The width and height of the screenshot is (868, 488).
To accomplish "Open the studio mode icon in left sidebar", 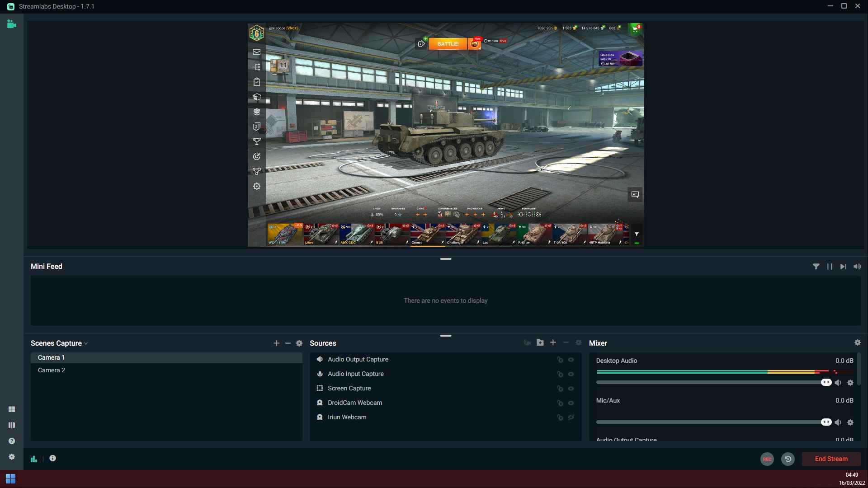I will (x=12, y=425).
